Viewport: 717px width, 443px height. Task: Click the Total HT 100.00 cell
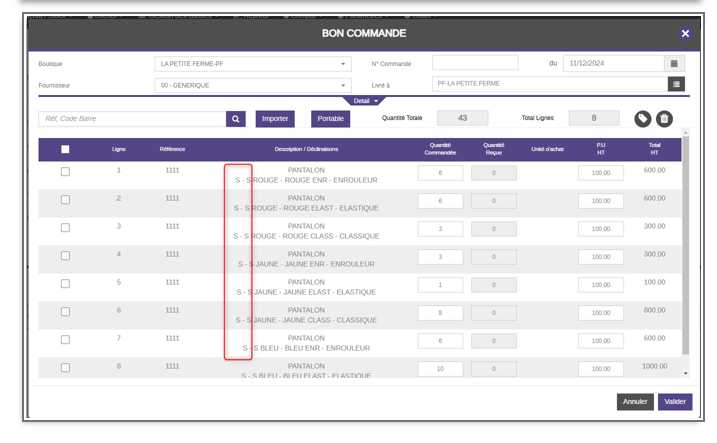(x=654, y=283)
